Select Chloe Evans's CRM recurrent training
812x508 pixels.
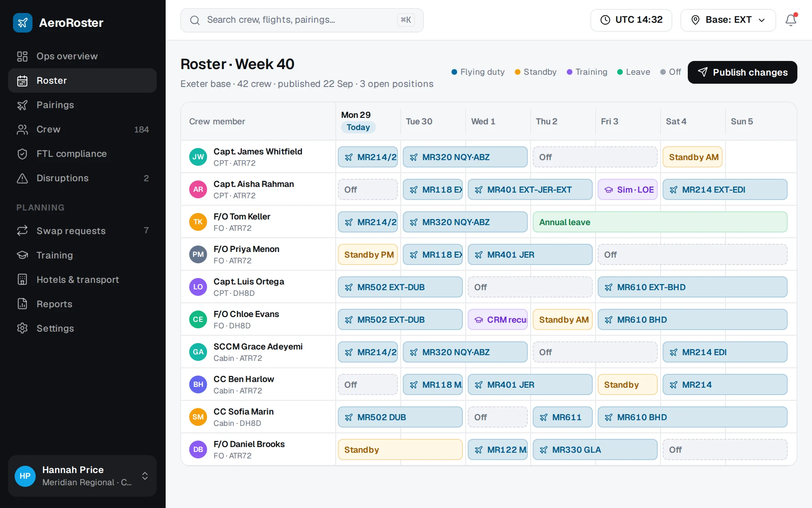[x=497, y=319]
